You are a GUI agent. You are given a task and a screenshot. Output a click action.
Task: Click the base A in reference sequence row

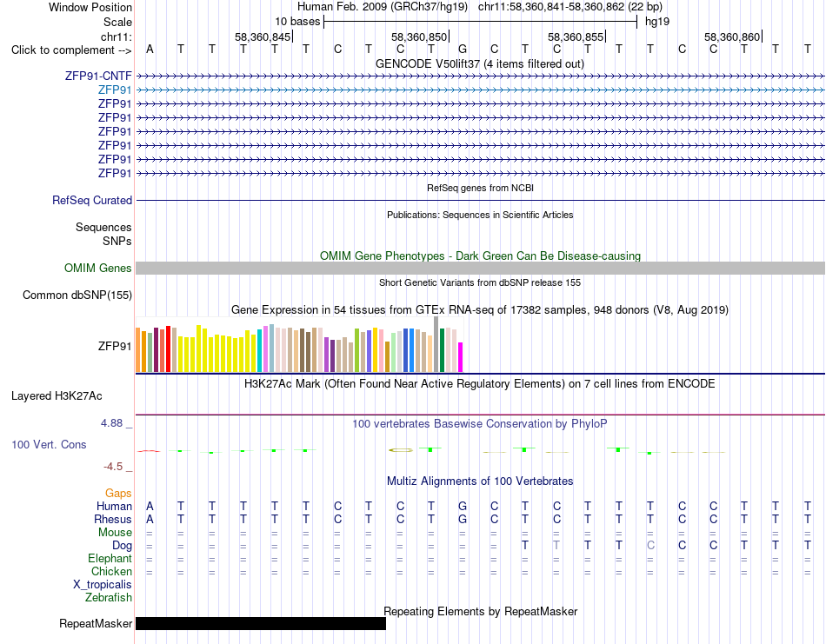(150, 50)
